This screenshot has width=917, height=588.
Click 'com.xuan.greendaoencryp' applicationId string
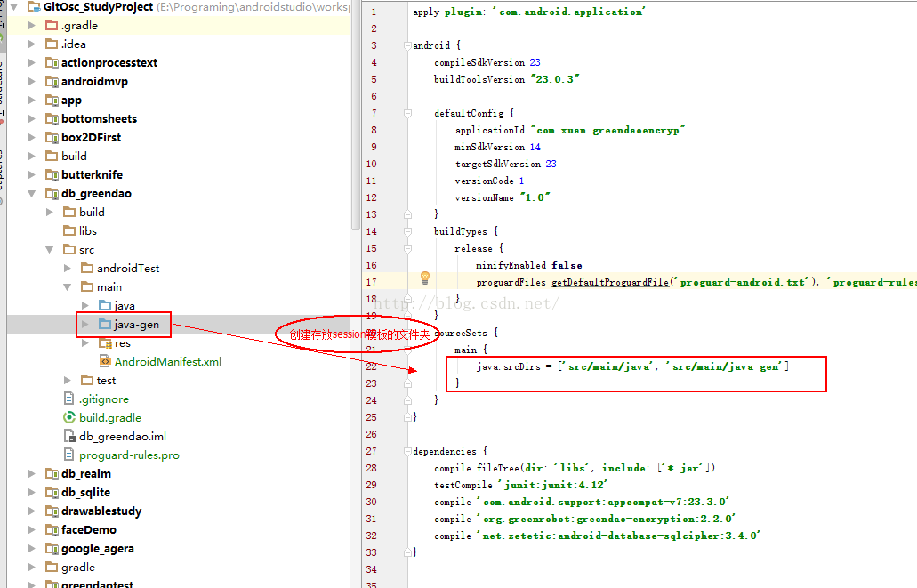(607, 130)
